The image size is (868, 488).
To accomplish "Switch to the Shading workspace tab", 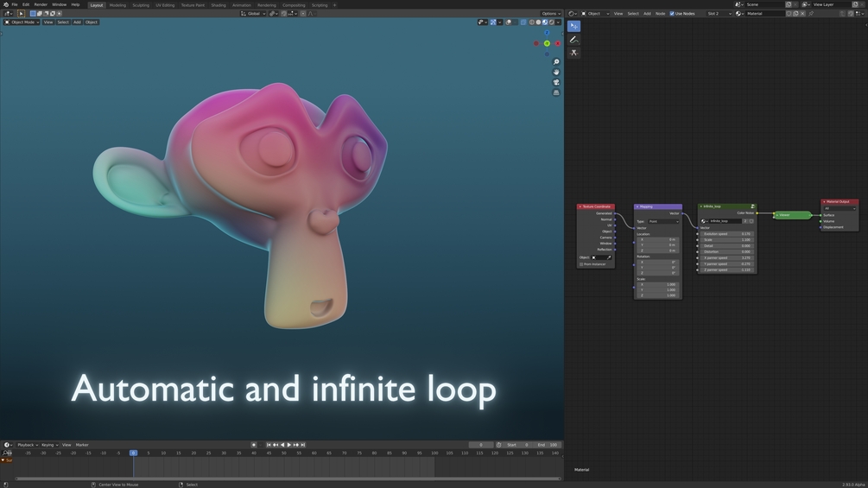I will 219,5.
